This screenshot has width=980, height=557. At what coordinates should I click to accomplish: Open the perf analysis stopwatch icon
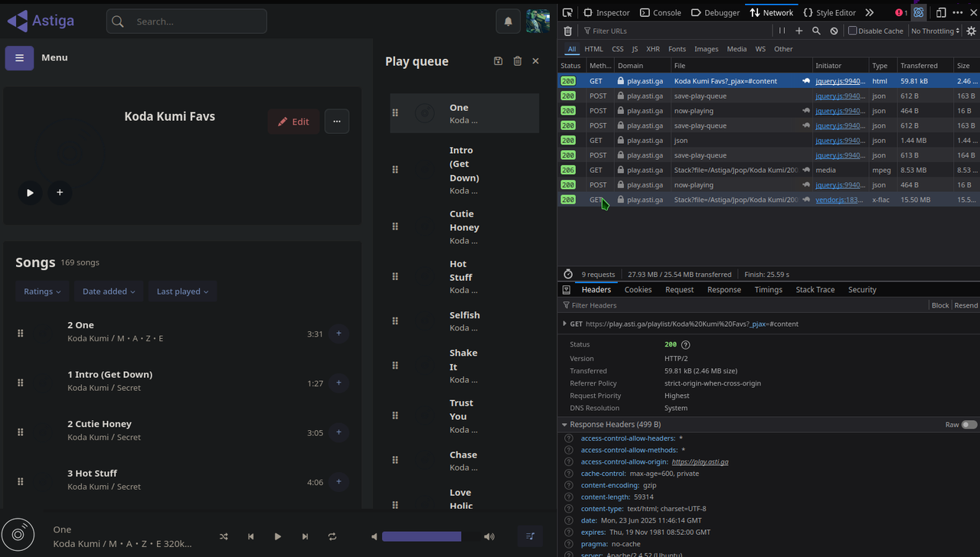tap(567, 274)
